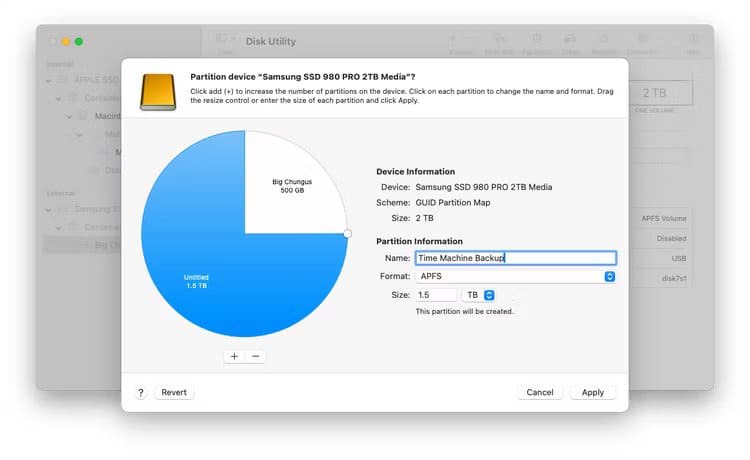The image size is (750, 460).
Task: Click Info icon in background toolbar
Action: tap(693, 38)
